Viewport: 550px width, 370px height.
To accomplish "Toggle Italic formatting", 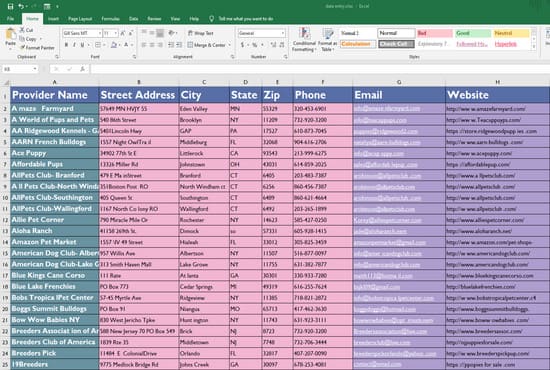I will click(74, 45).
